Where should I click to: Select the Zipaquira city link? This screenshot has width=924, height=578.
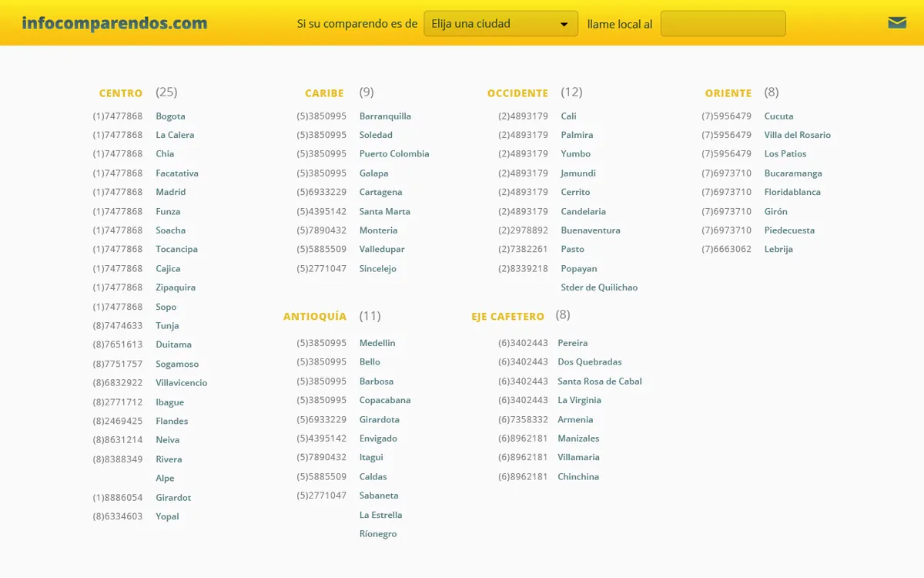[x=176, y=287]
